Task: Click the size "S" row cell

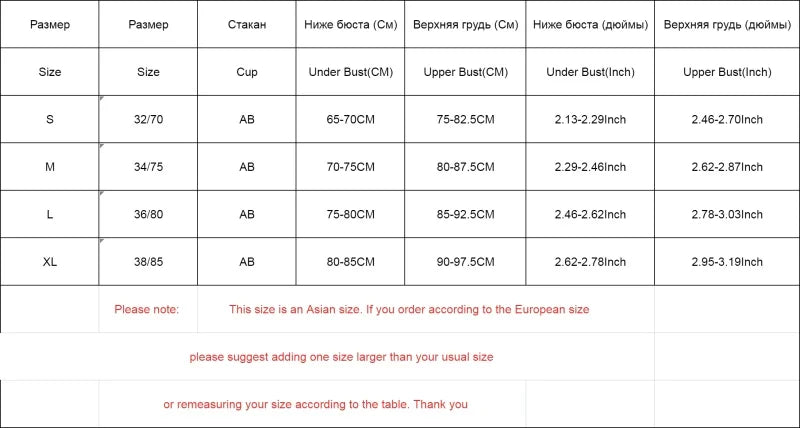Action: tap(50, 120)
